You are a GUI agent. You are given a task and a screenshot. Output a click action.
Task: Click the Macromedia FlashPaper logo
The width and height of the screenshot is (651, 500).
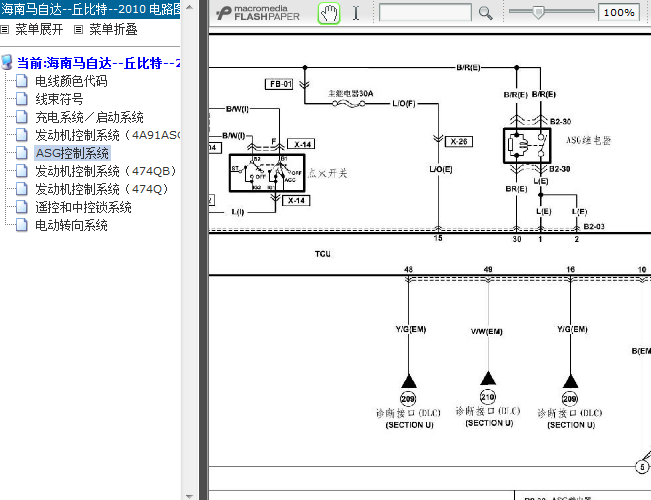[258, 13]
